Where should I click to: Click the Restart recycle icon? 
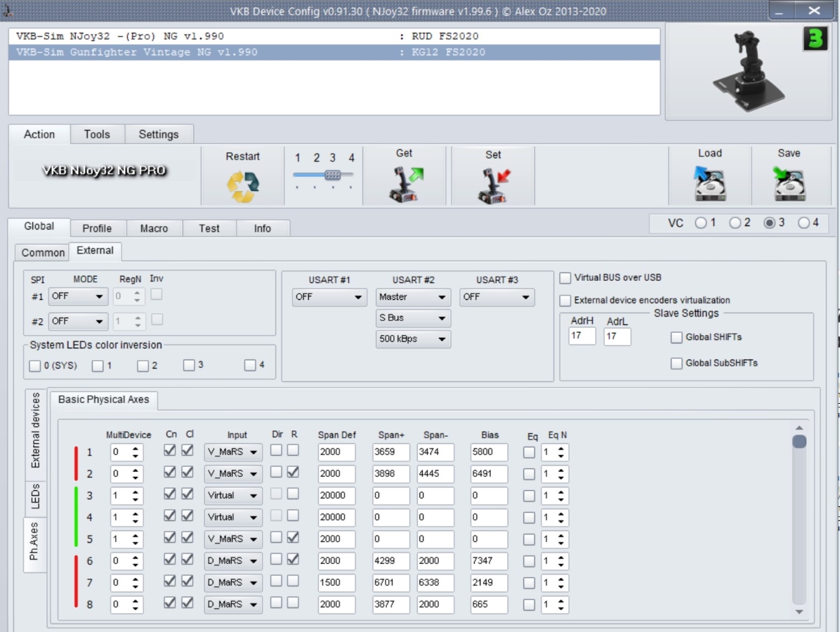[x=243, y=186]
